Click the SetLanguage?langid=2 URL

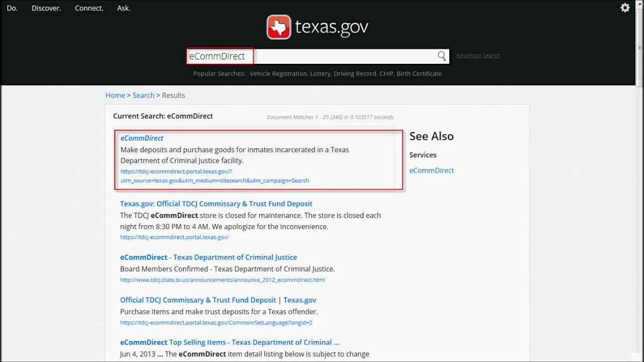216,322
